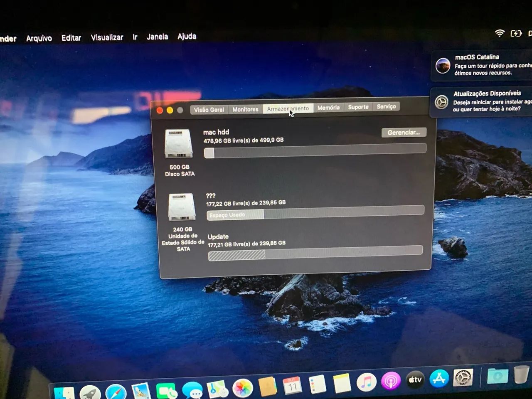Open Podcasts in the Dock
Image resolution: width=532 pixels, height=399 pixels.
point(391,380)
